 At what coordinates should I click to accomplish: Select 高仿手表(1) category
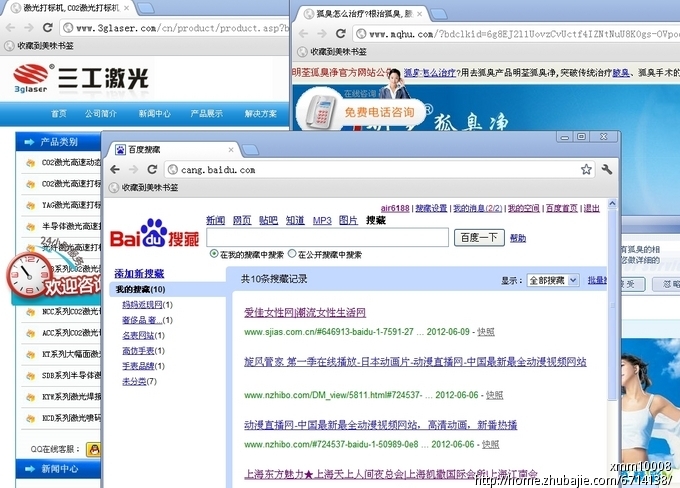[143, 350]
